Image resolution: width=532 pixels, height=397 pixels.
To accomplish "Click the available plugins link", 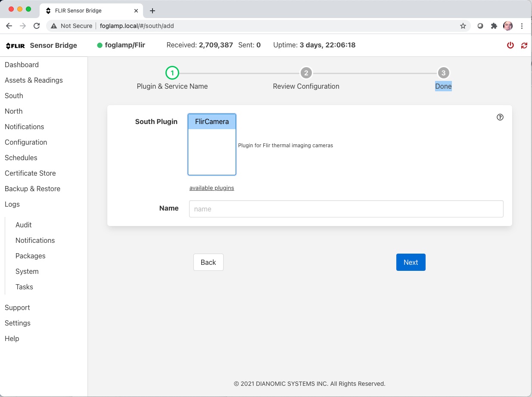I will point(212,188).
